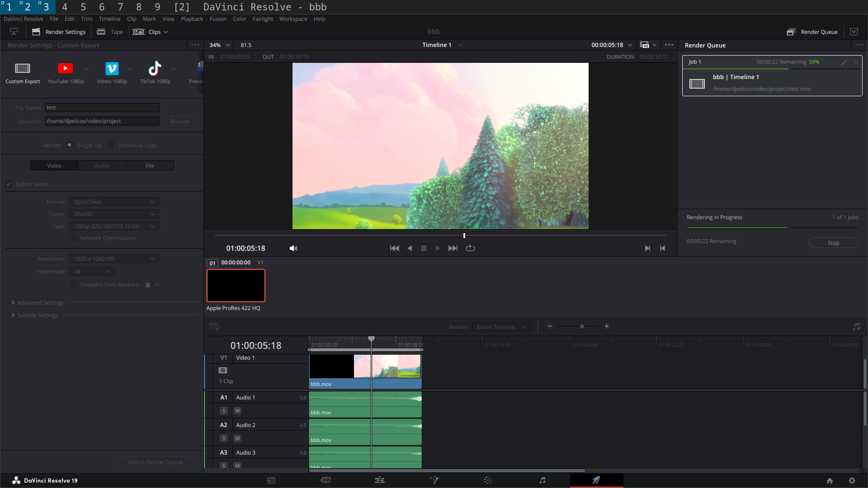This screenshot has width=868, height=488.
Task: Toggle Export Video checkbox
Action: [9, 184]
